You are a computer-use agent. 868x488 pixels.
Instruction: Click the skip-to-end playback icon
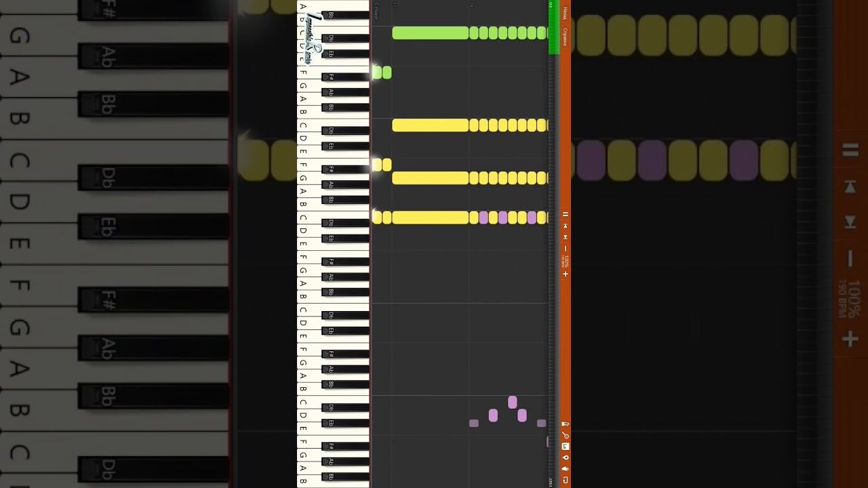coord(566,237)
